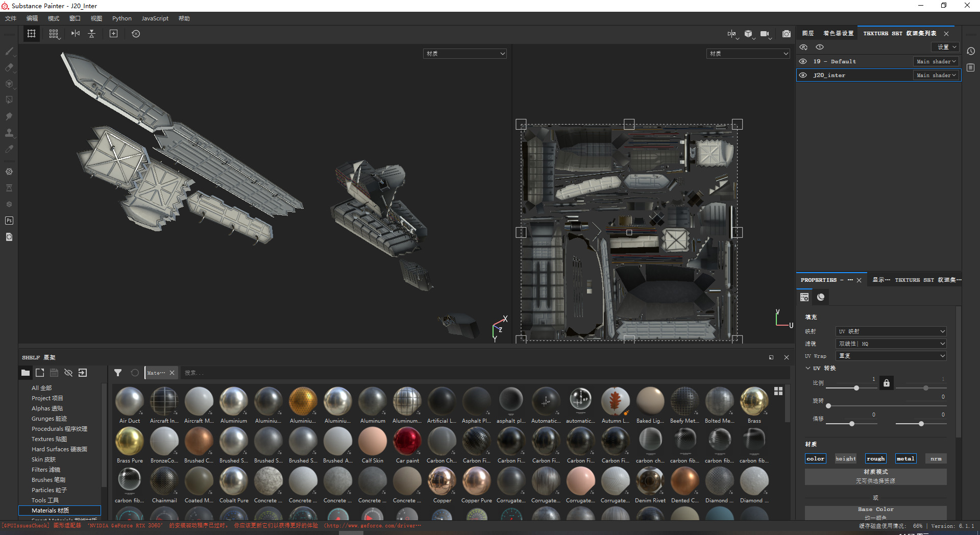The height and width of the screenshot is (535, 980).
Task: Open the 3D viewport 材质 channel dropdown
Action: click(x=464, y=54)
